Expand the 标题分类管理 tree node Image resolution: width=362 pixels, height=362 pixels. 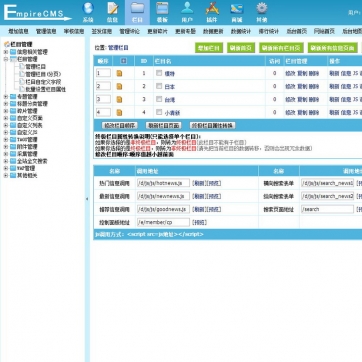[6, 104]
